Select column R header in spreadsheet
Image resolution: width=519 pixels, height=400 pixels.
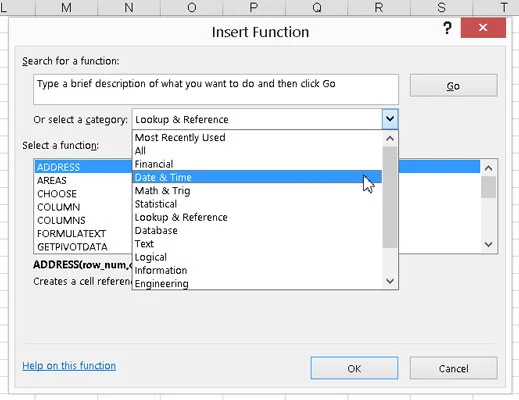point(379,7)
